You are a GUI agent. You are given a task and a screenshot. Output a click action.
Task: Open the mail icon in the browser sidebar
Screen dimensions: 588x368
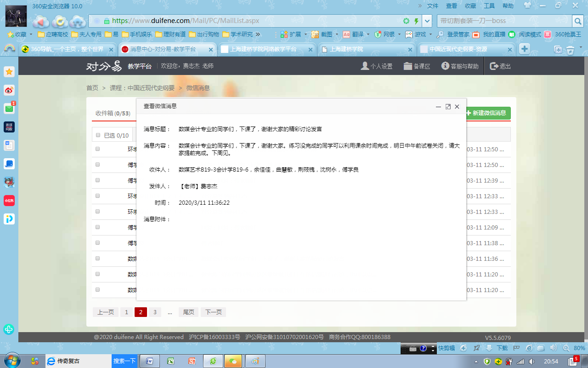9,109
